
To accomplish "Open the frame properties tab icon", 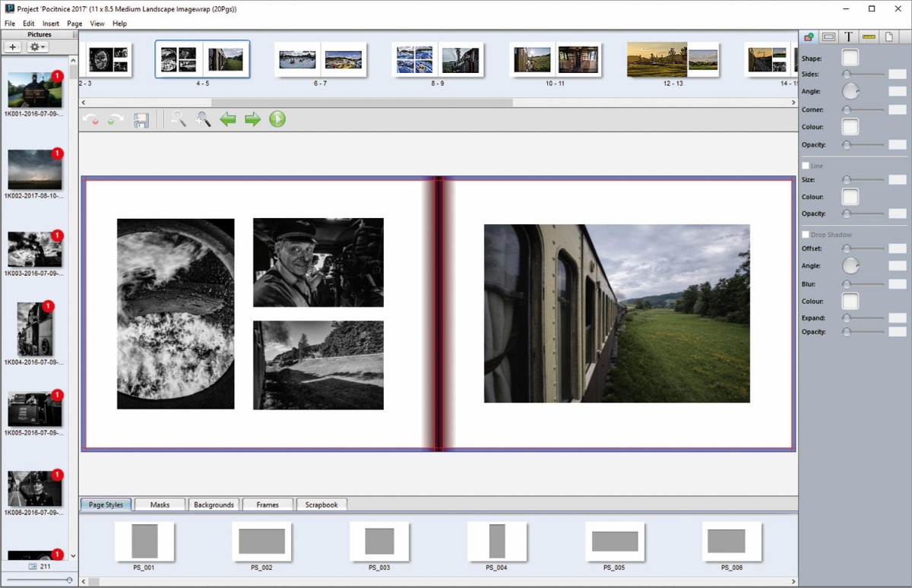I will (x=829, y=36).
